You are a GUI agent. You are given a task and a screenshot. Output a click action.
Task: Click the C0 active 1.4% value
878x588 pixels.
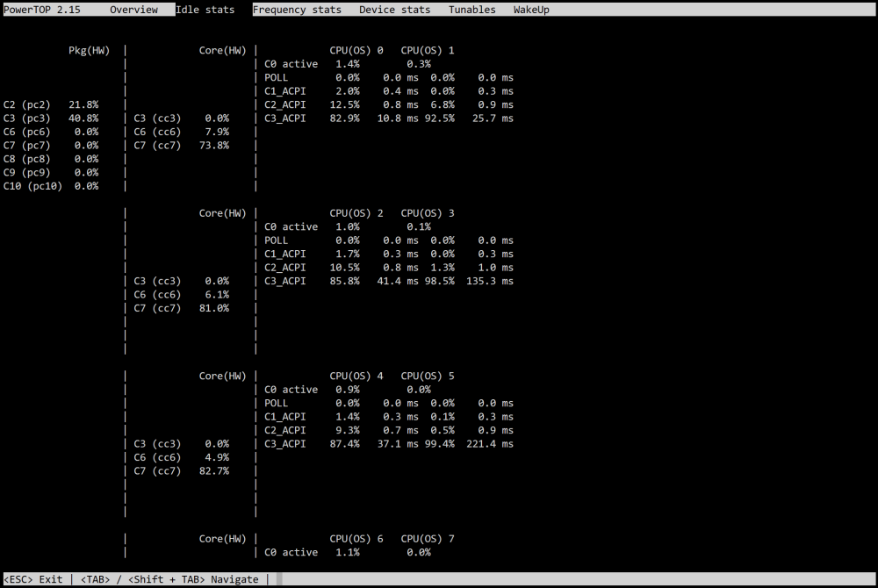coord(348,64)
